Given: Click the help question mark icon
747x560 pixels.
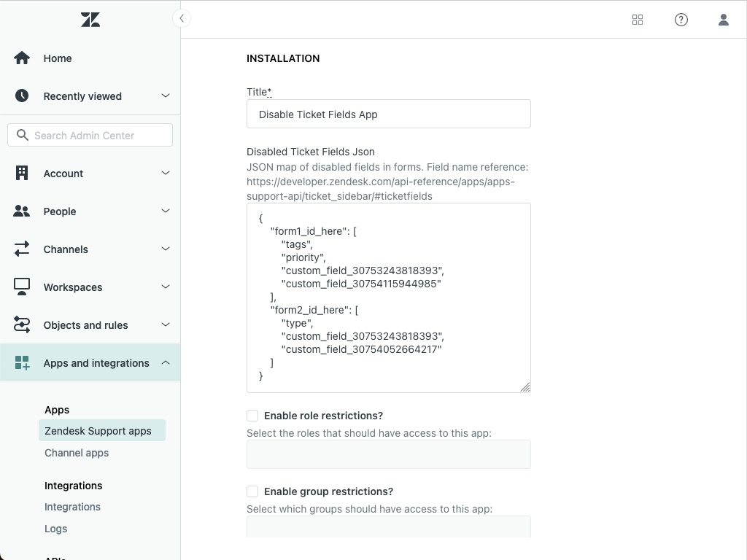Looking at the screenshot, I should tap(681, 20).
